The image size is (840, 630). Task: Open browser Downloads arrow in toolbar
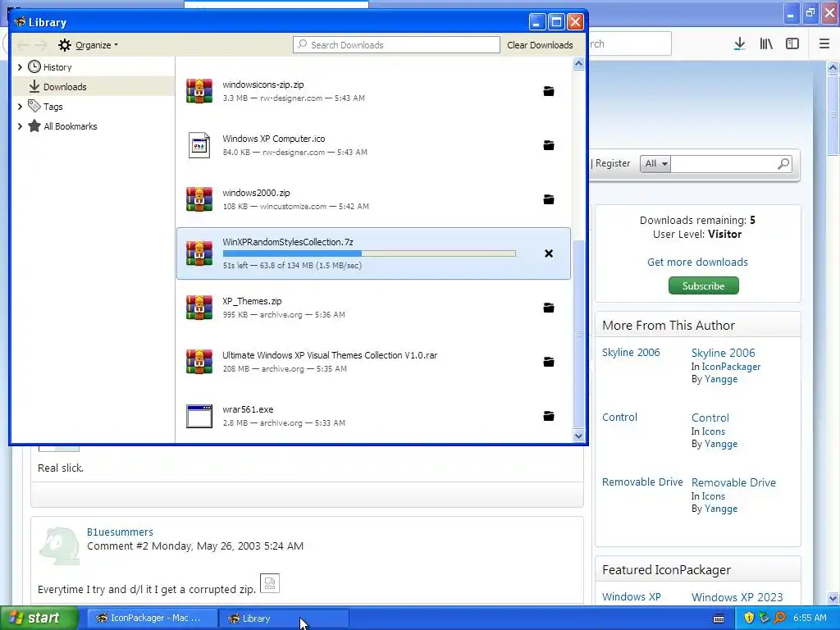click(x=739, y=44)
